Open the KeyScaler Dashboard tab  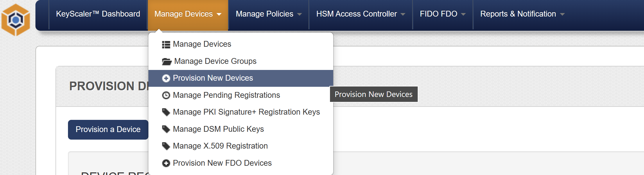pyautogui.click(x=98, y=14)
